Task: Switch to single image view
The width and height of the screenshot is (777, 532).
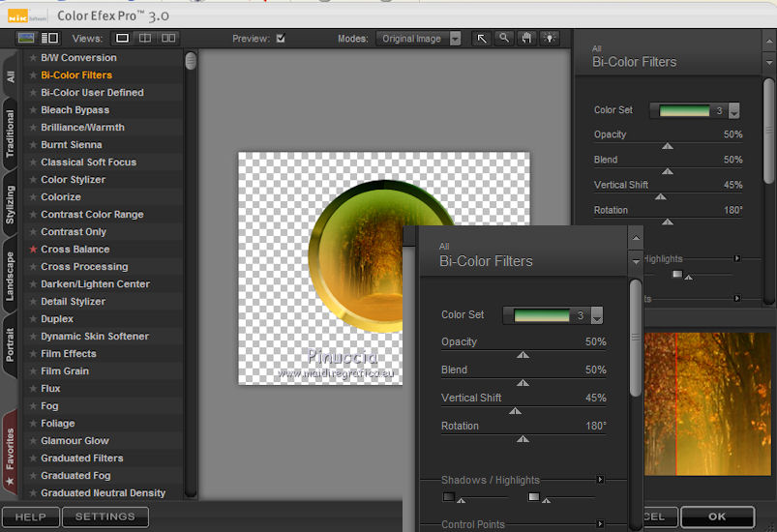Action: pos(123,39)
